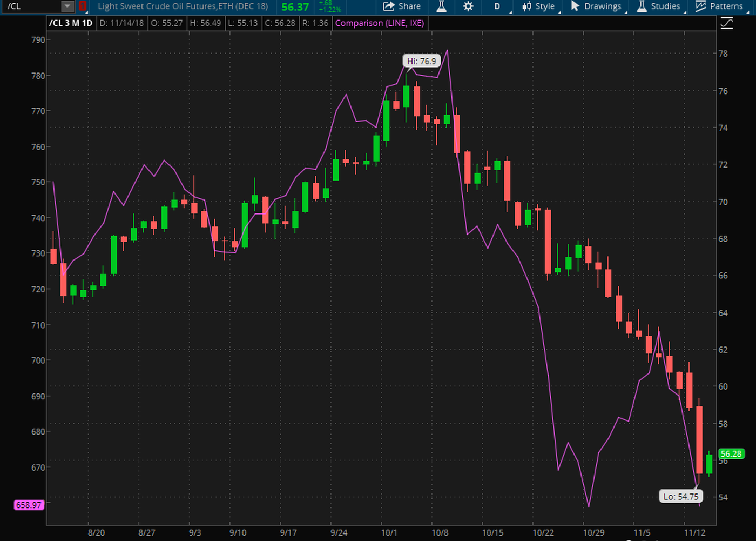This screenshot has width=756, height=541.
Task: Click the 11/12 date on time axis
Action: tap(694, 532)
